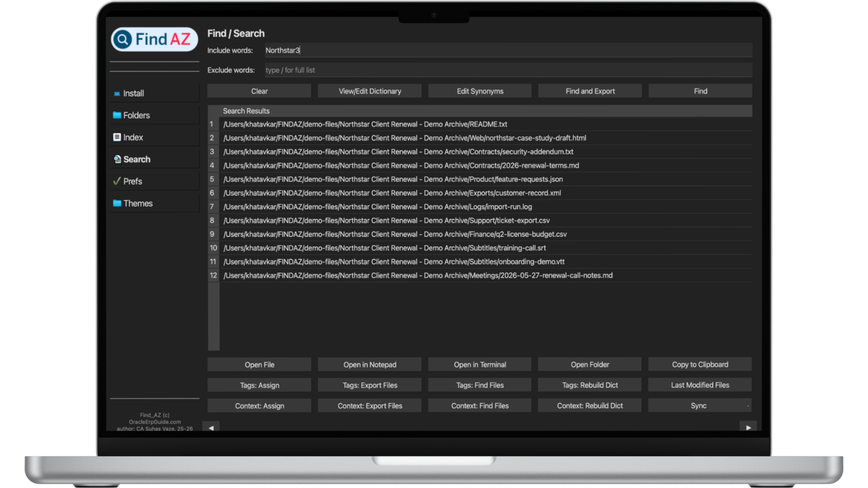Image resolution: width=868 pixels, height=488 pixels.
Task: Select result README.txt
Action: [486, 124]
